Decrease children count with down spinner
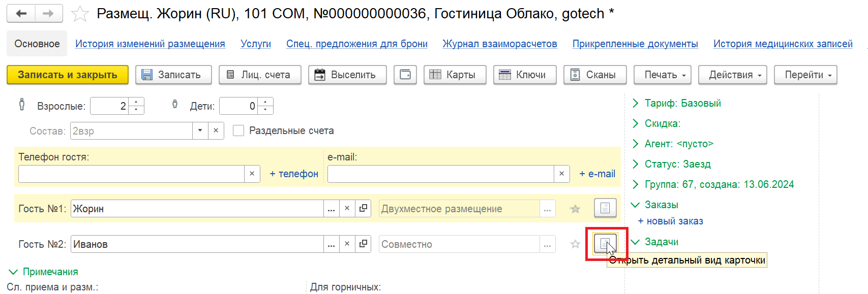 265,110
